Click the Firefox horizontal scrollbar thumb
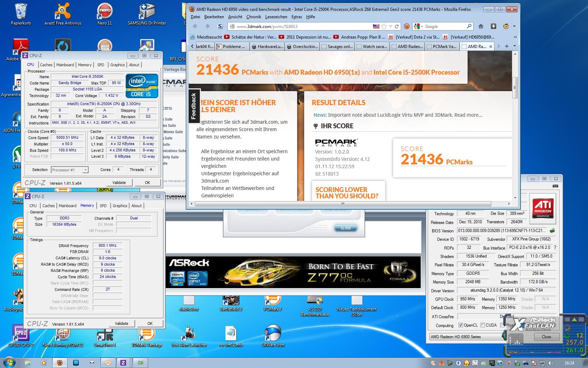 click(x=343, y=203)
